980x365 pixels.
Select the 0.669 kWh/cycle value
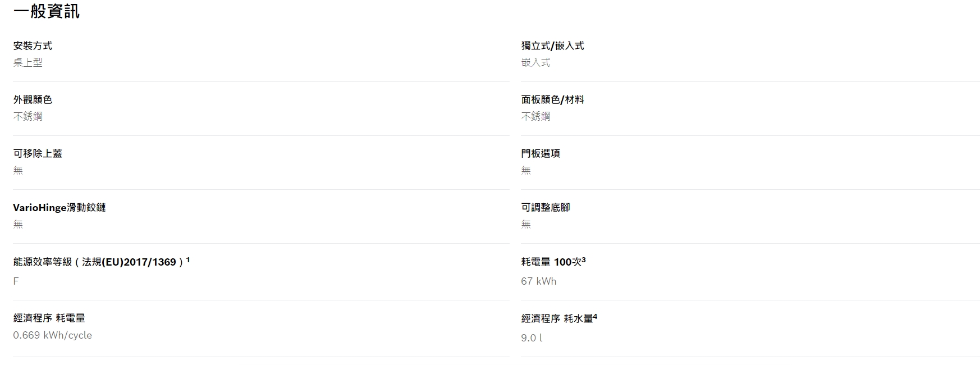53,335
